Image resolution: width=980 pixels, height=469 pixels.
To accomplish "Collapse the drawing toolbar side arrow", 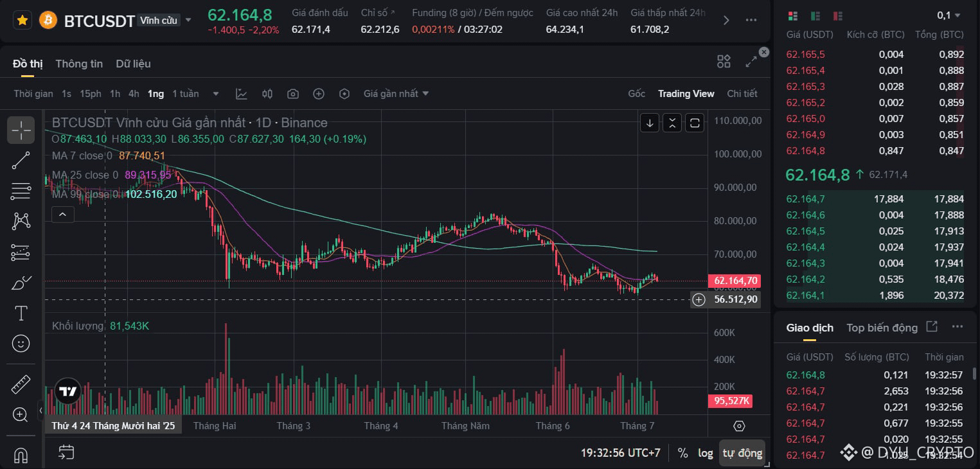I will tap(40, 409).
